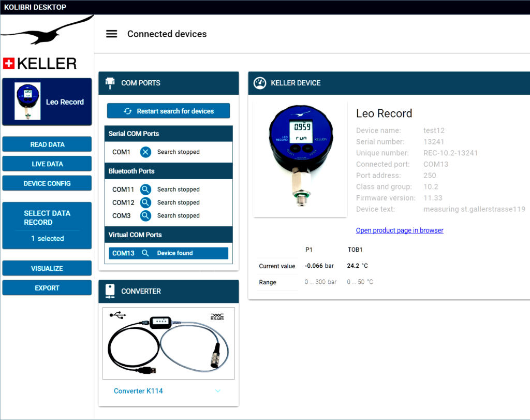Click the '1 selected' text
This screenshot has height=420, width=530.
click(47, 238)
